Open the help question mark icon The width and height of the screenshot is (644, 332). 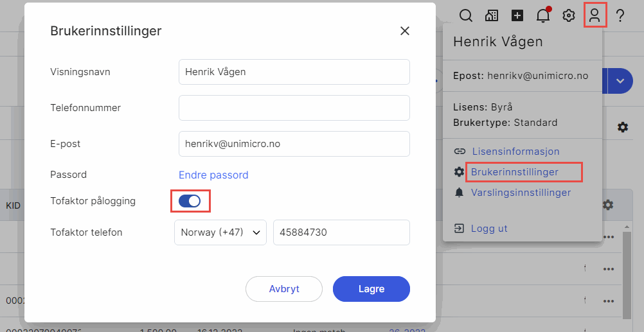[620, 16]
